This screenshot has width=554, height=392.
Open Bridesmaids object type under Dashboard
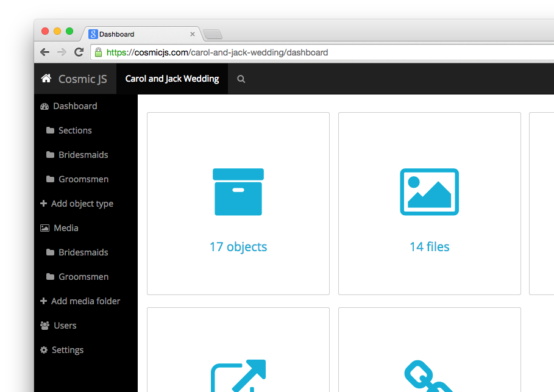point(83,155)
